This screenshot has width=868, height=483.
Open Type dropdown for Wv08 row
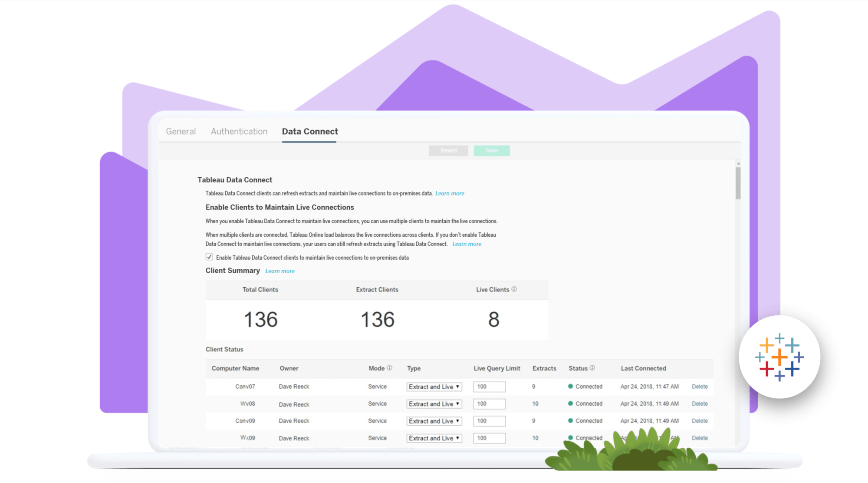pos(434,404)
